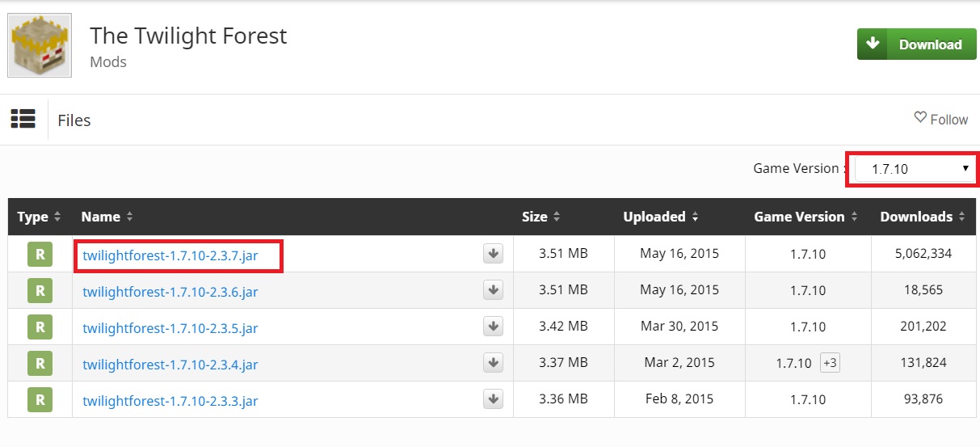Sort files by Name column header
The width and height of the screenshot is (980, 447).
(107, 217)
